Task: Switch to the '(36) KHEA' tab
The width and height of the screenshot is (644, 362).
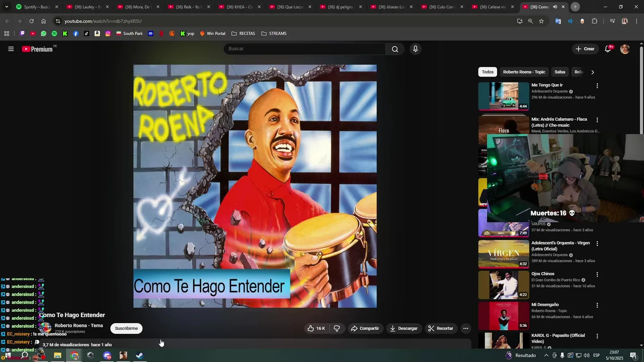Action: [x=239, y=7]
